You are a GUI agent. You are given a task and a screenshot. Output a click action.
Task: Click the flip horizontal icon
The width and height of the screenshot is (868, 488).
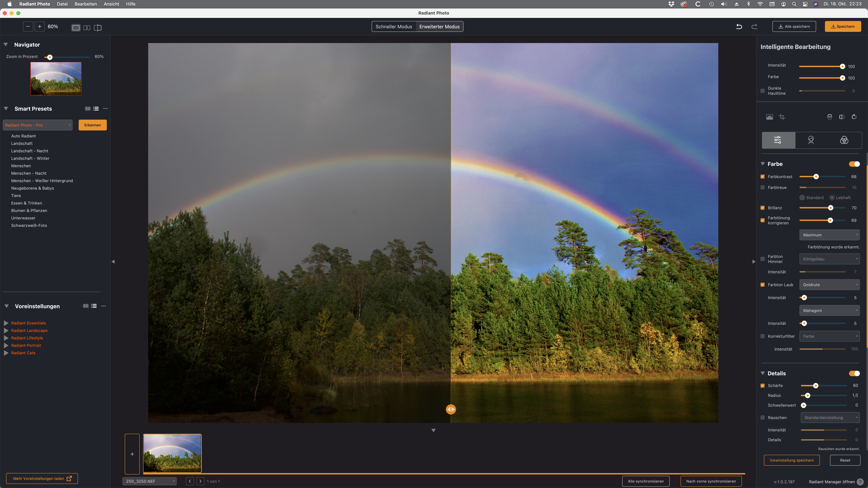[x=842, y=117]
